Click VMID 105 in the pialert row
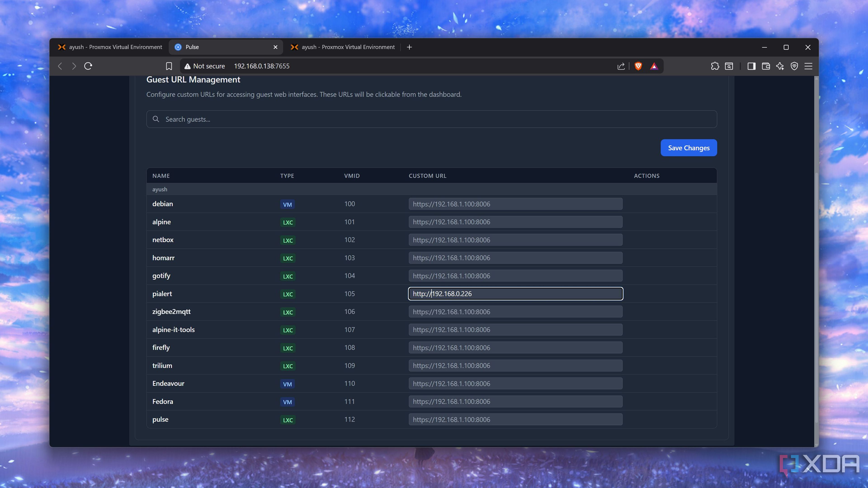This screenshot has height=488, width=868. click(349, 294)
